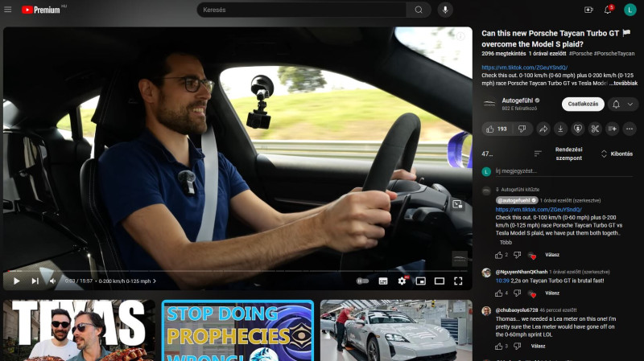Open @chubaoyolu6728 profile name
The width and height of the screenshot is (644, 361).
(517, 310)
